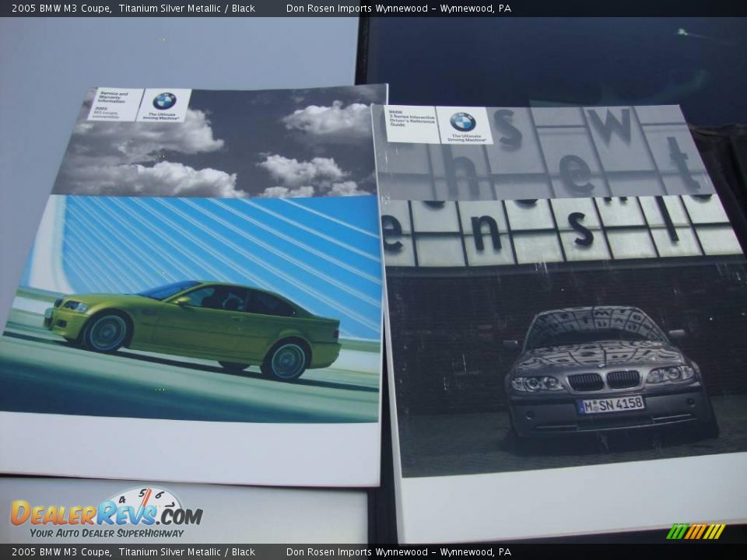The height and width of the screenshot is (560, 747).
Task: Select the "Service and Warranty Information" label text
Action: point(112,98)
